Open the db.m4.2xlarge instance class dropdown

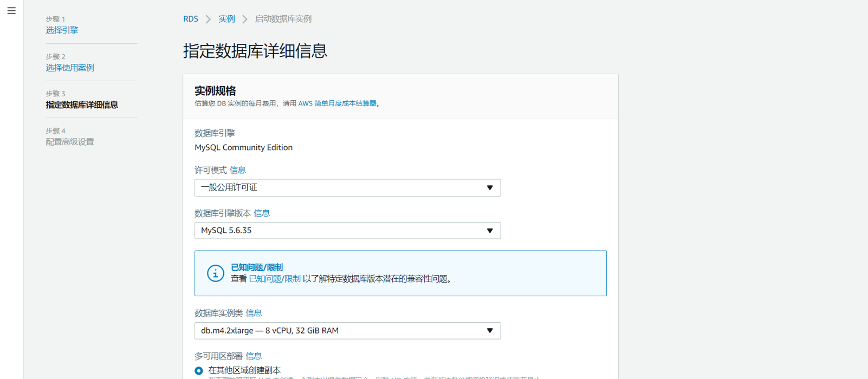coord(347,331)
